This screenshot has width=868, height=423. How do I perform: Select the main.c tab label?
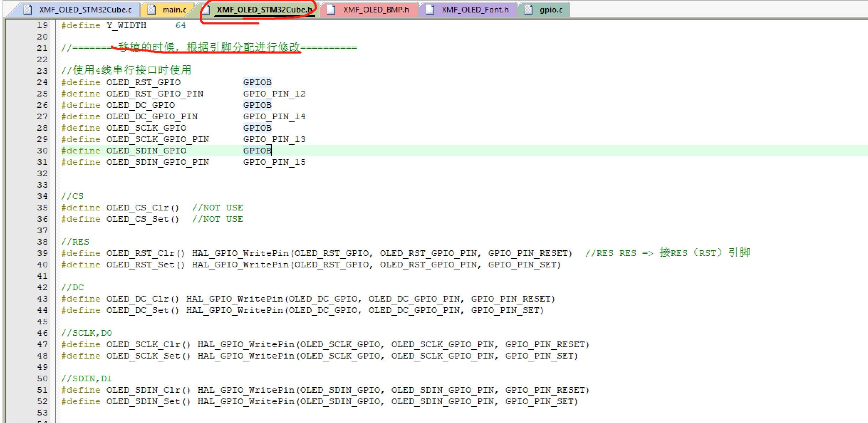click(175, 10)
